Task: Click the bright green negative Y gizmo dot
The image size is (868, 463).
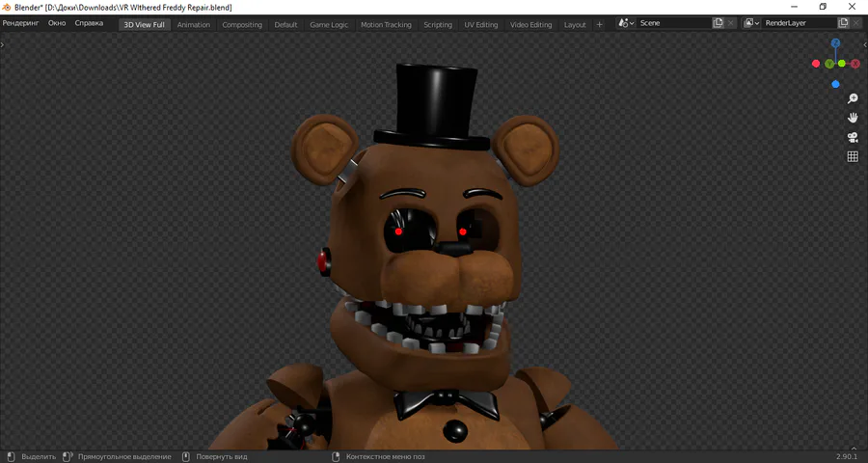Action: tap(841, 64)
